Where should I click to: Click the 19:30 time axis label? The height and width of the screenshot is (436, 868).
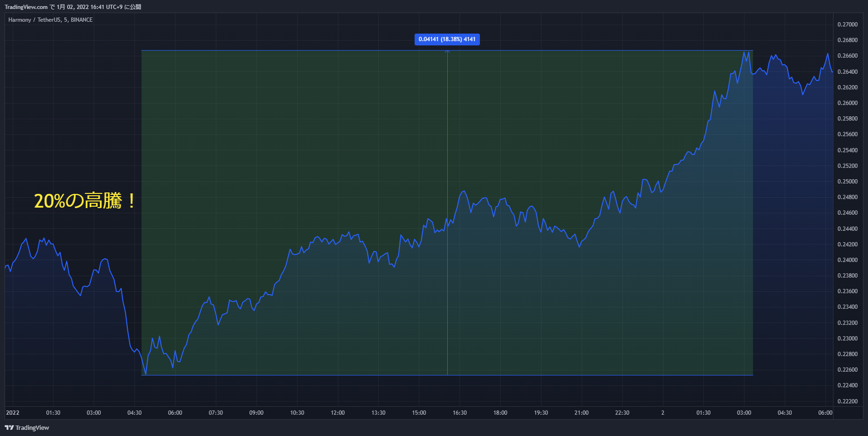pos(541,413)
